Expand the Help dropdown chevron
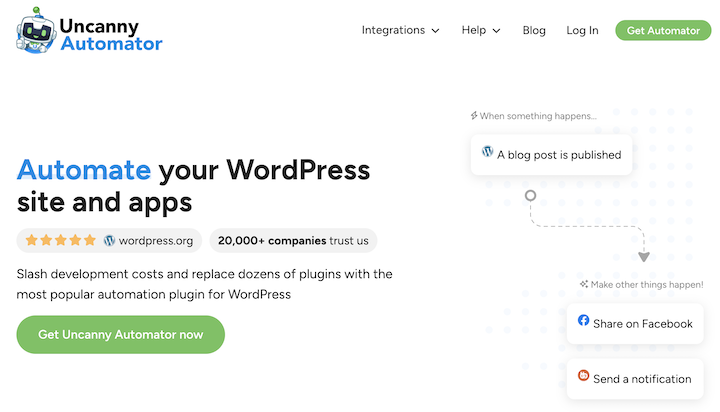 (x=496, y=31)
